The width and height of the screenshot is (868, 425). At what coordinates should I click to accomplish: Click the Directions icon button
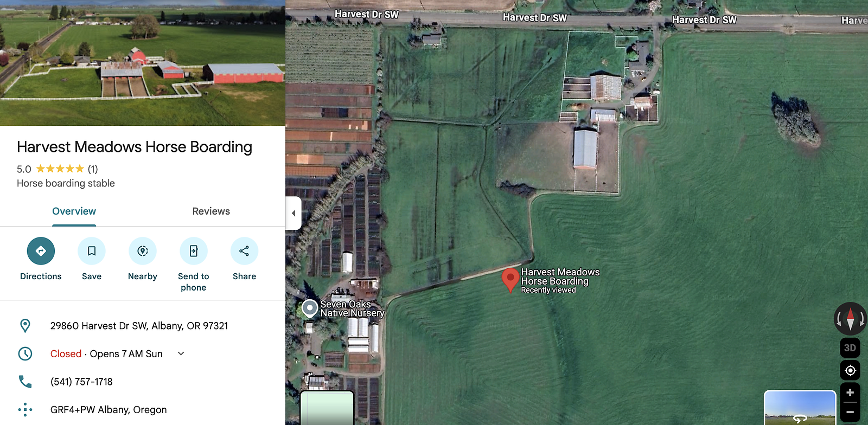tap(41, 251)
